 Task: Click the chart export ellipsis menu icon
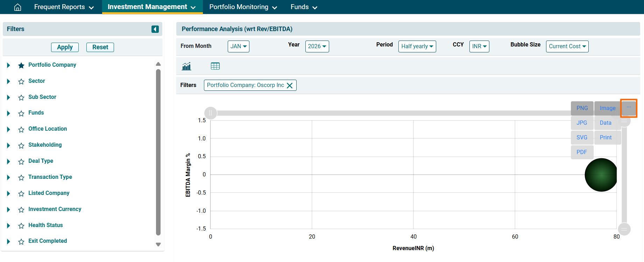tap(629, 108)
